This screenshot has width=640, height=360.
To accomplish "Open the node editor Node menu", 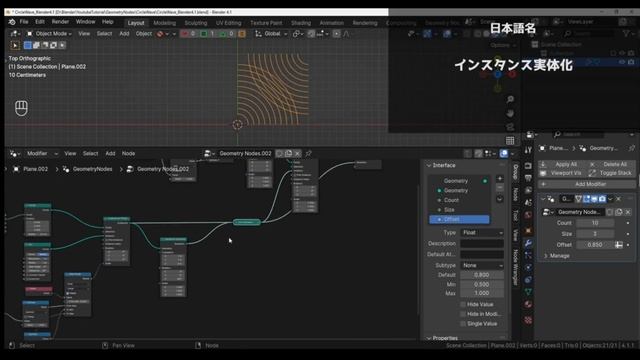I will point(128,153).
